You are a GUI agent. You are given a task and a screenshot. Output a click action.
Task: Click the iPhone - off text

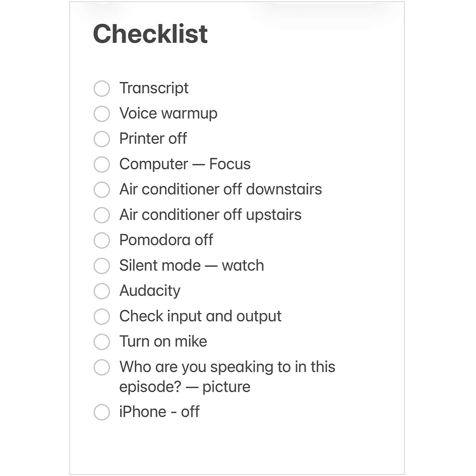coord(159,412)
